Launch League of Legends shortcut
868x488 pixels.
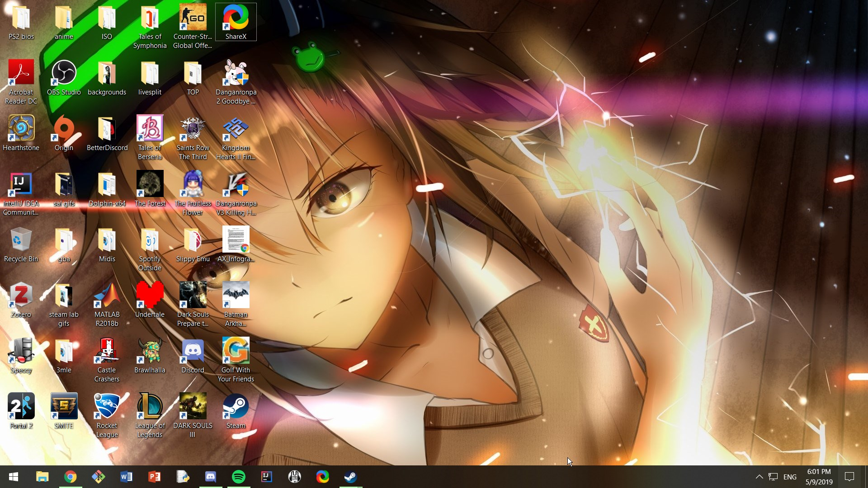[x=150, y=416]
